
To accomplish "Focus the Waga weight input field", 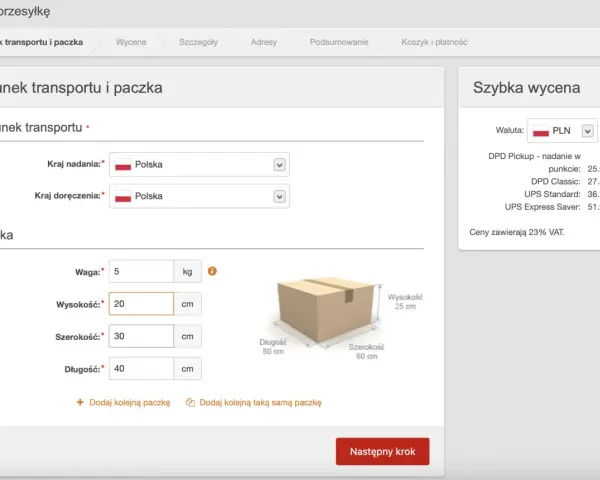I will (x=141, y=271).
